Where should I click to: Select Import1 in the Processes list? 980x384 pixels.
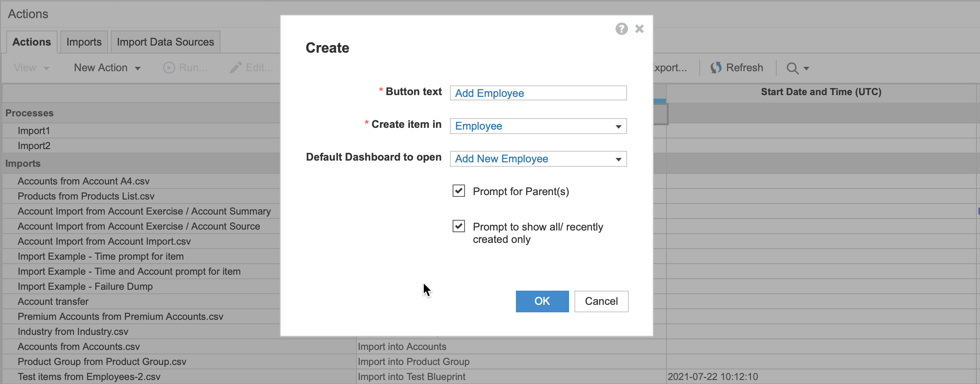pos(34,131)
